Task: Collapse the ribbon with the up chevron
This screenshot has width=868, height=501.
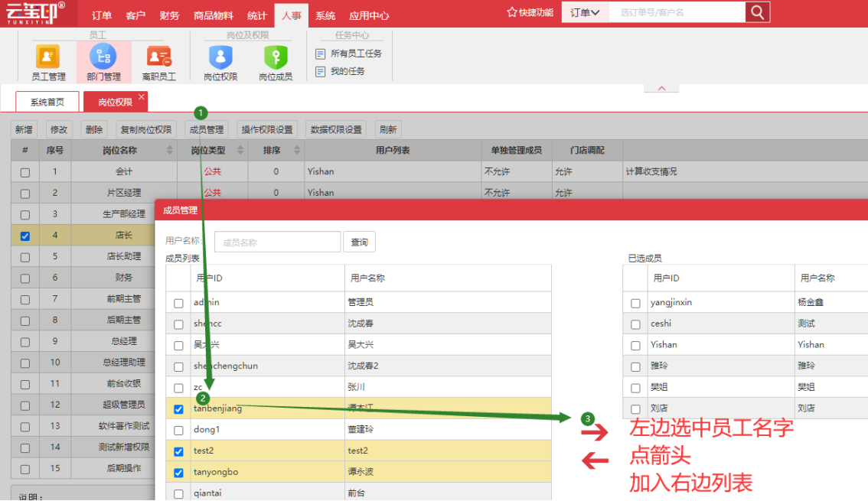Action: [661, 89]
